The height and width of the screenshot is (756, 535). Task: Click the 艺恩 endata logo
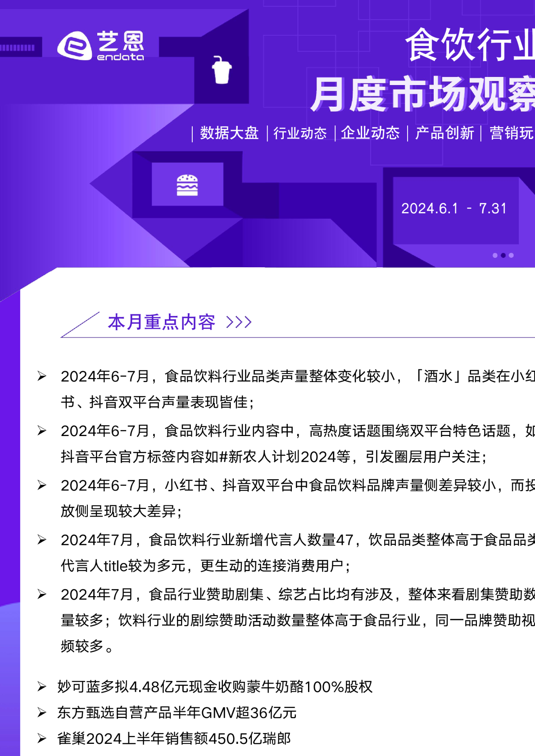pos(100,45)
